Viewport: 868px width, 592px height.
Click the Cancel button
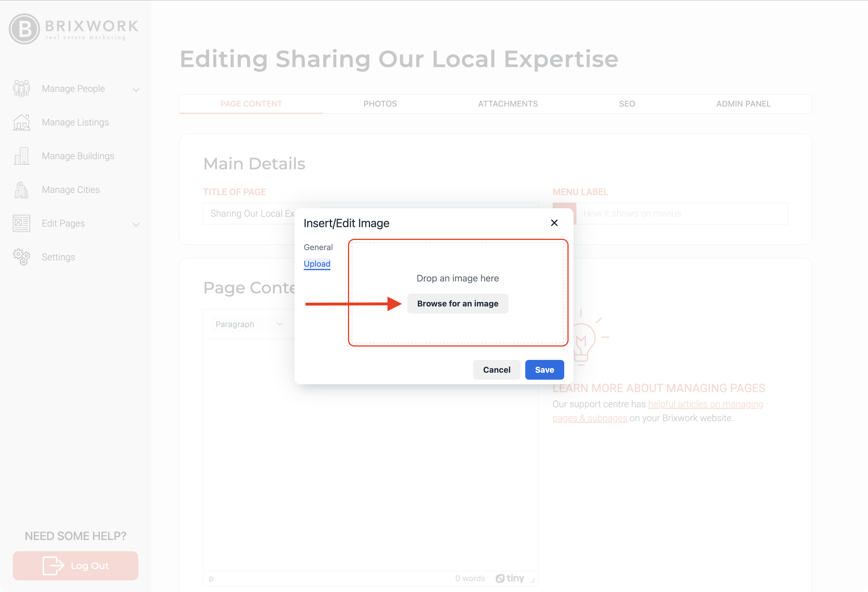pyautogui.click(x=496, y=369)
